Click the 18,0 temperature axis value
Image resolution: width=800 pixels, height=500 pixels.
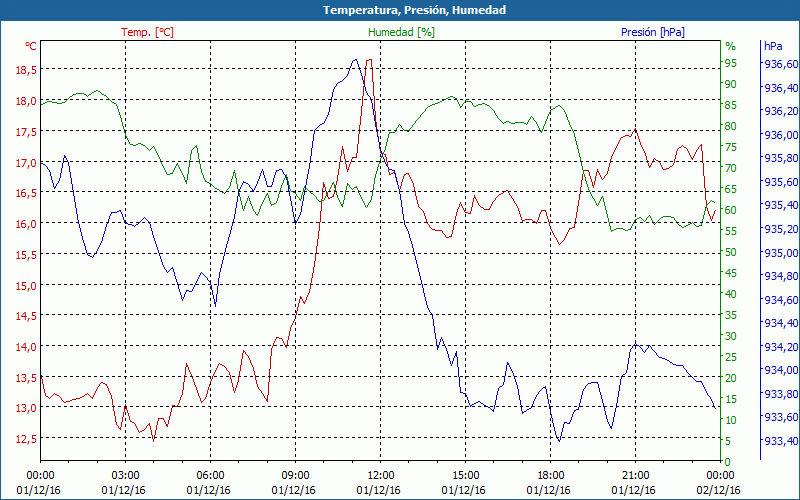click(x=27, y=101)
